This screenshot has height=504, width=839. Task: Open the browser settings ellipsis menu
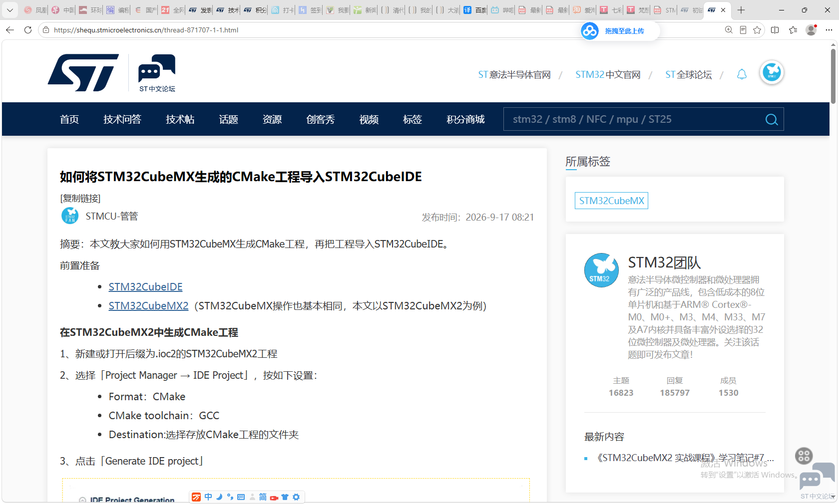coord(829,30)
